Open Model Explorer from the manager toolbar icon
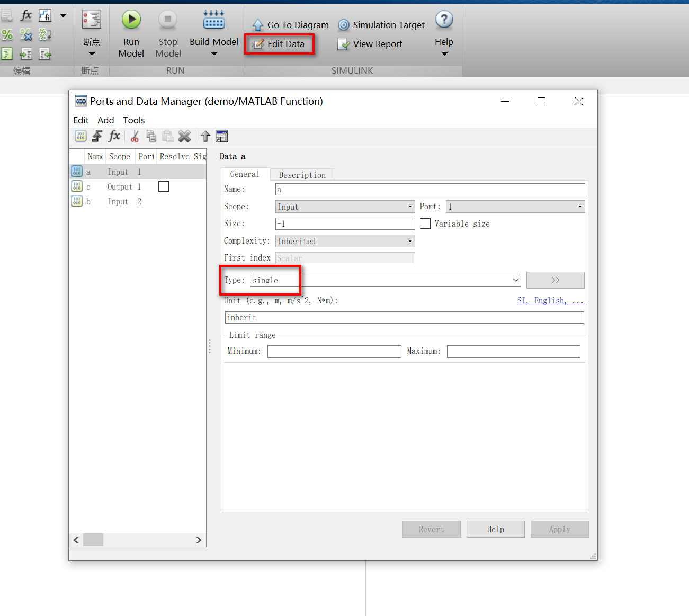The image size is (689, 616). click(x=222, y=136)
